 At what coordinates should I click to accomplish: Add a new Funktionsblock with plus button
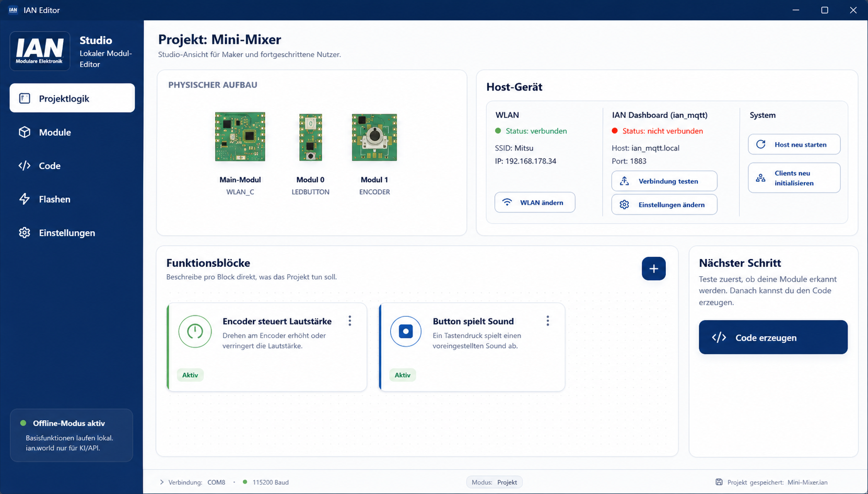coord(654,268)
